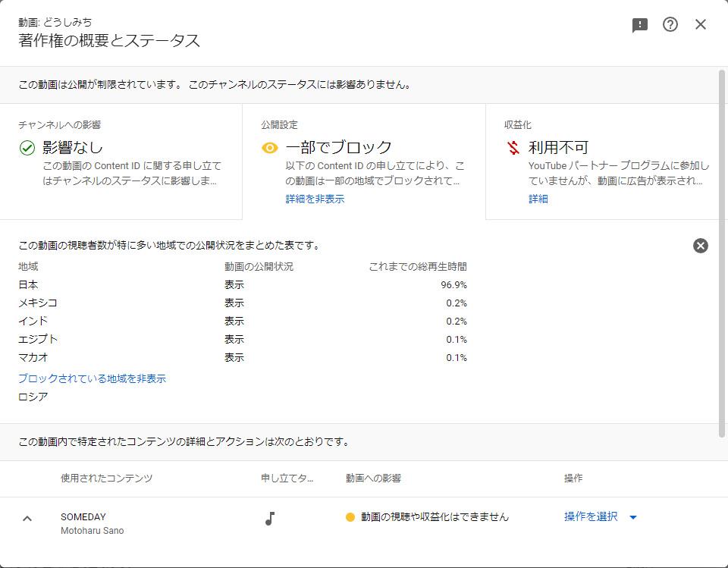Open the 詳細 link under 収益化
The height and width of the screenshot is (568, 728).
(x=538, y=199)
